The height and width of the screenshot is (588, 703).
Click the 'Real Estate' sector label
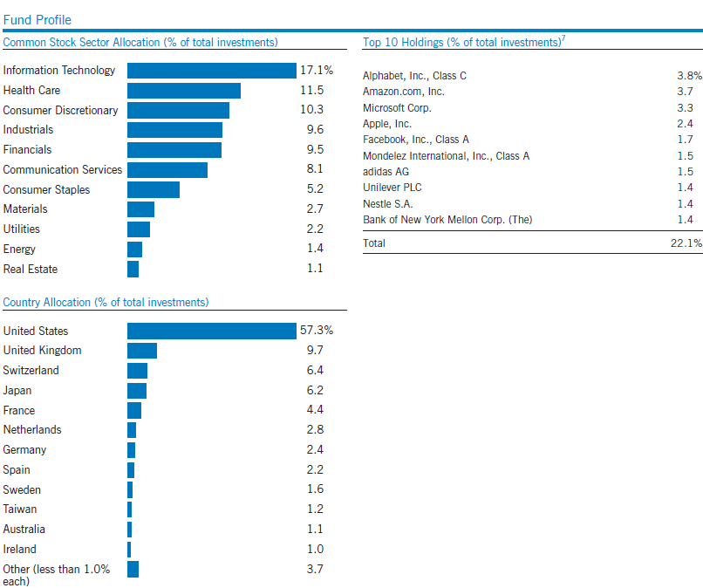[x=31, y=269]
